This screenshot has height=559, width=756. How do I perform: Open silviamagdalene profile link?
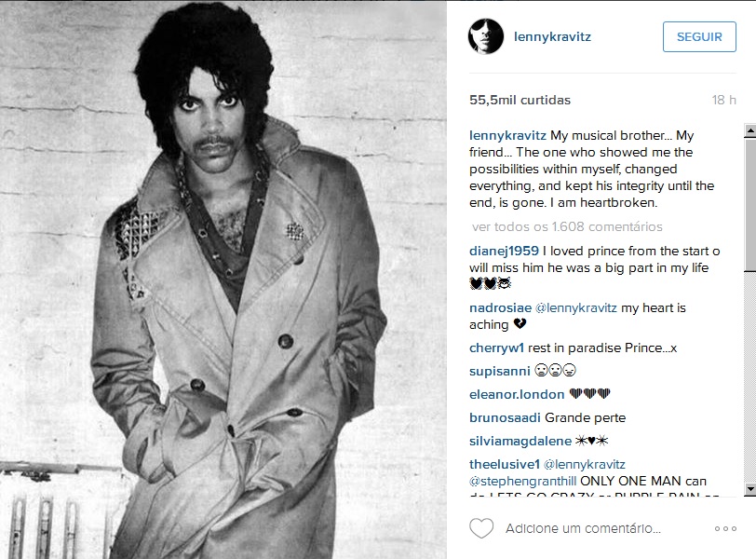pos(520,441)
